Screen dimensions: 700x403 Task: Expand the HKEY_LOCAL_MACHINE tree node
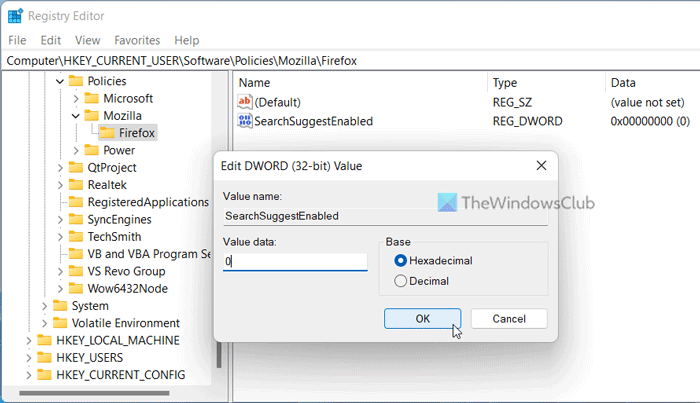coord(29,341)
